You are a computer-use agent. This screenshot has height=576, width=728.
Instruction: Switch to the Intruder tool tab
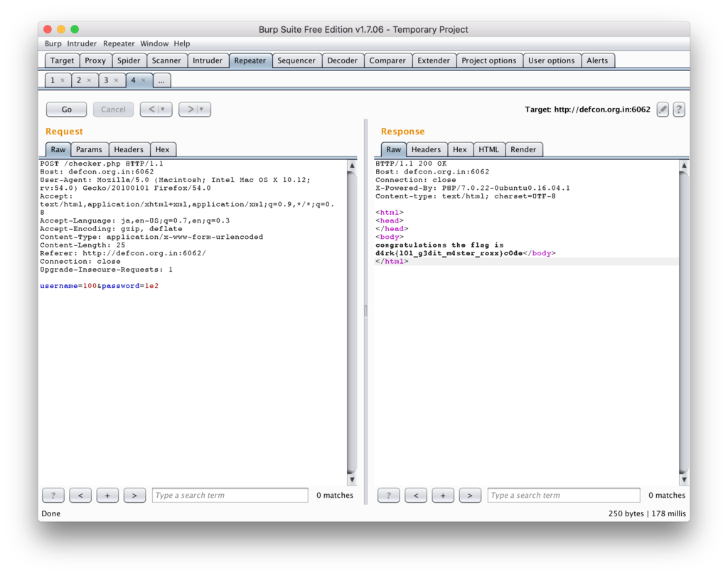click(x=208, y=60)
